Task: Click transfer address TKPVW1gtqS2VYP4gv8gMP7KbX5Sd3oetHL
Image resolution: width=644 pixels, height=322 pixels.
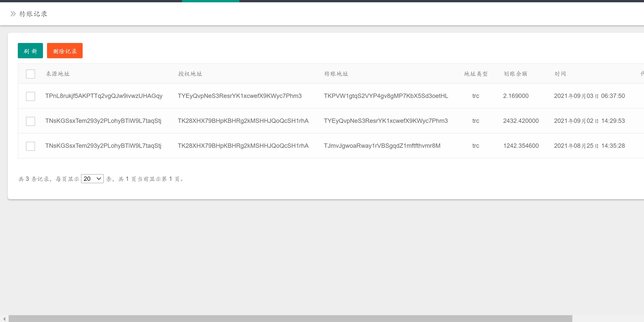Action: point(386,96)
